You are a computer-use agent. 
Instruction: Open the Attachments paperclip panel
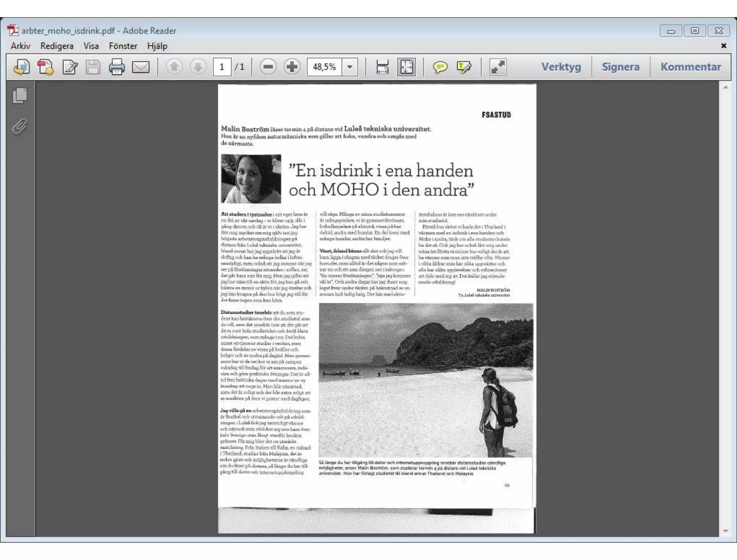(x=20, y=127)
